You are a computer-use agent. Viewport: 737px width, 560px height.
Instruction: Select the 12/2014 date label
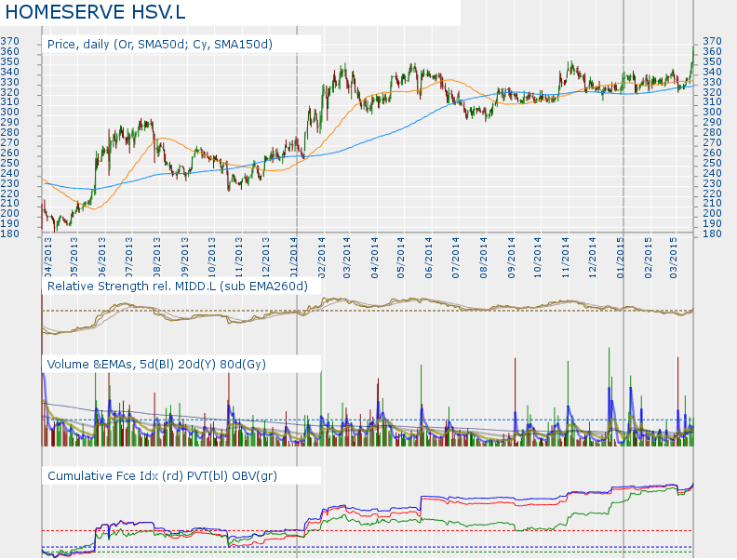[593, 256]
